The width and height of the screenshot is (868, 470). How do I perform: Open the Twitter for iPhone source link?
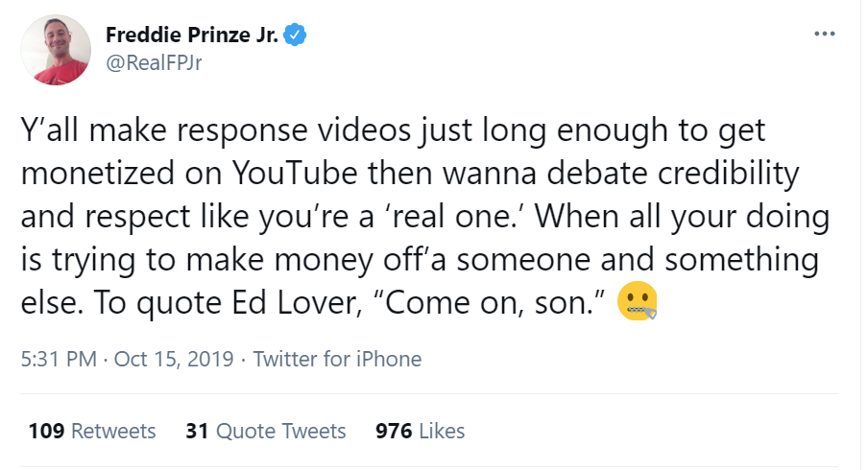(336, 360)
